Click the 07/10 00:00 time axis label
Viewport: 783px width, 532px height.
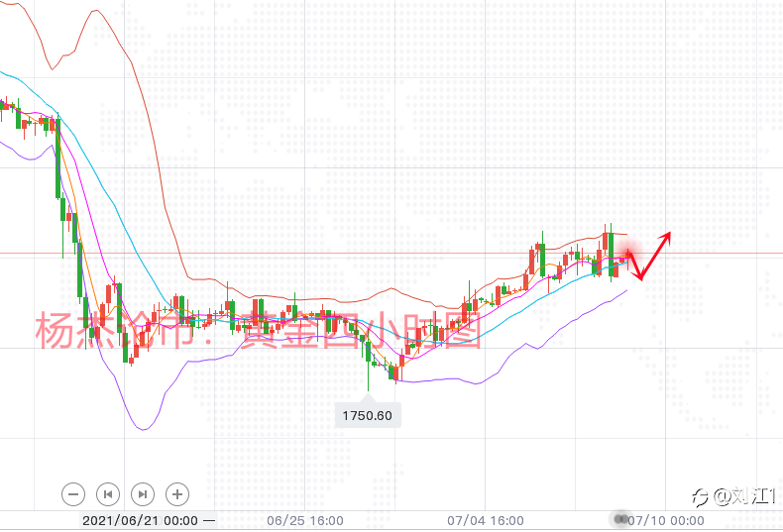coord(666,520)
